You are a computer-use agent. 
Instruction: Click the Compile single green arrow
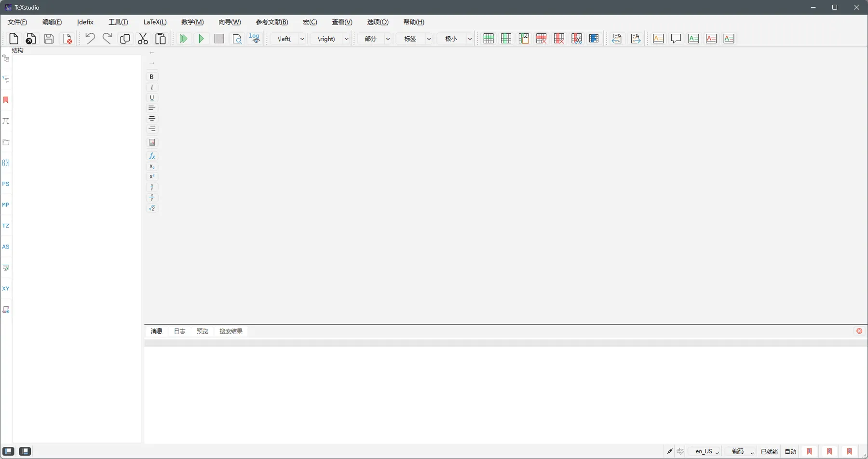[201, 39]
